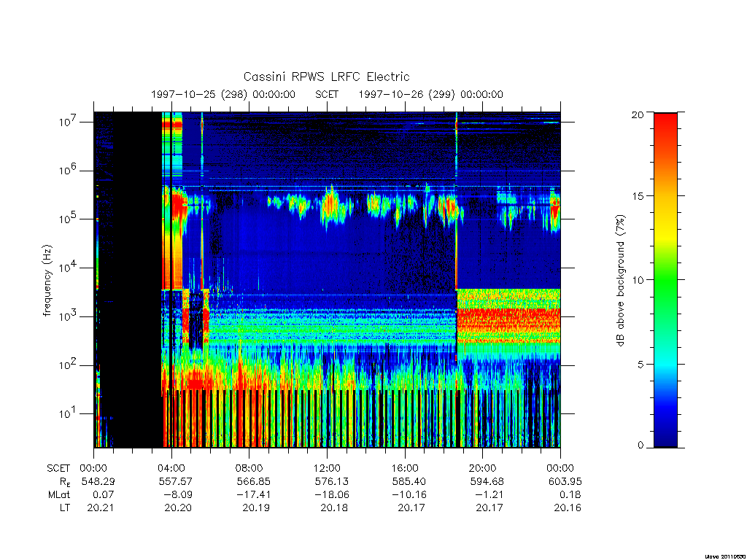Viewport: 747px width, 560px height.
Task: Click the MLat value -18.06
Action: coord(331,495)
